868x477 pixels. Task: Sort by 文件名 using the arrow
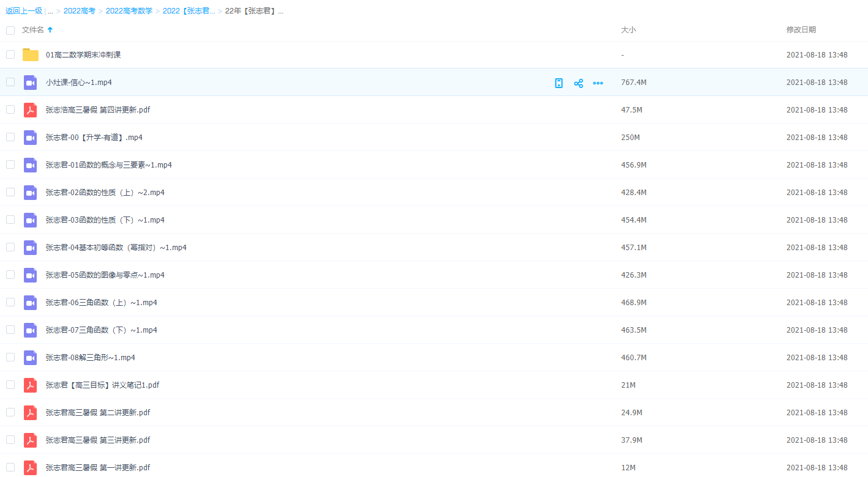click(x=50, y=30)
